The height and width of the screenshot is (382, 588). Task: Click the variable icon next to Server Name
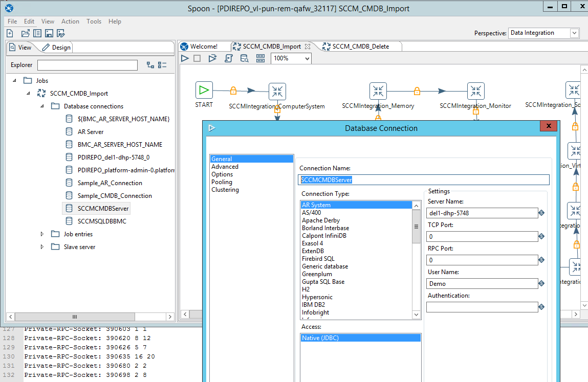541,213
